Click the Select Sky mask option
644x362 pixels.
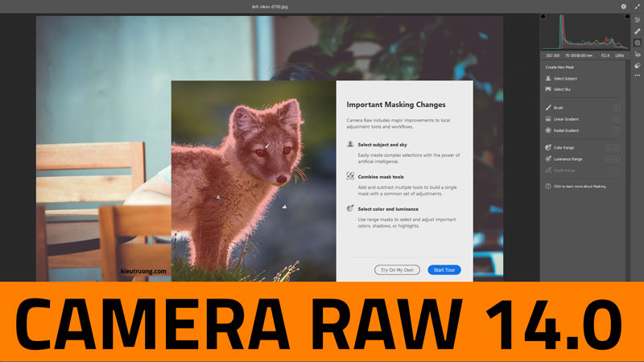click(558, 89)
